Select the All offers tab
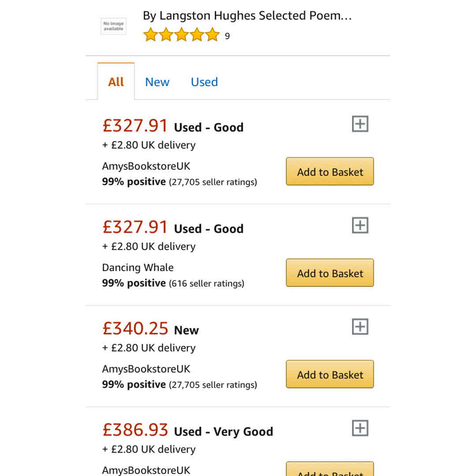Viewport: 476px width, 476px height. pos(116,82)
